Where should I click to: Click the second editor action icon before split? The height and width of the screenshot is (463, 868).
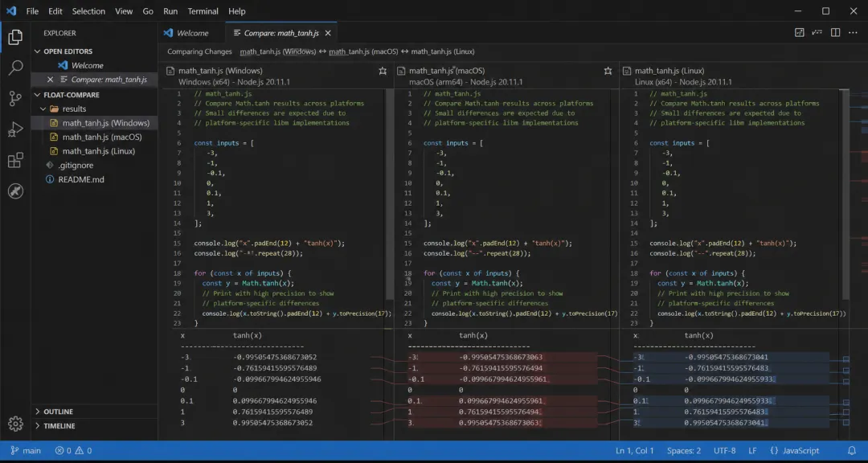pyautogui.click(x=817, y=33)
